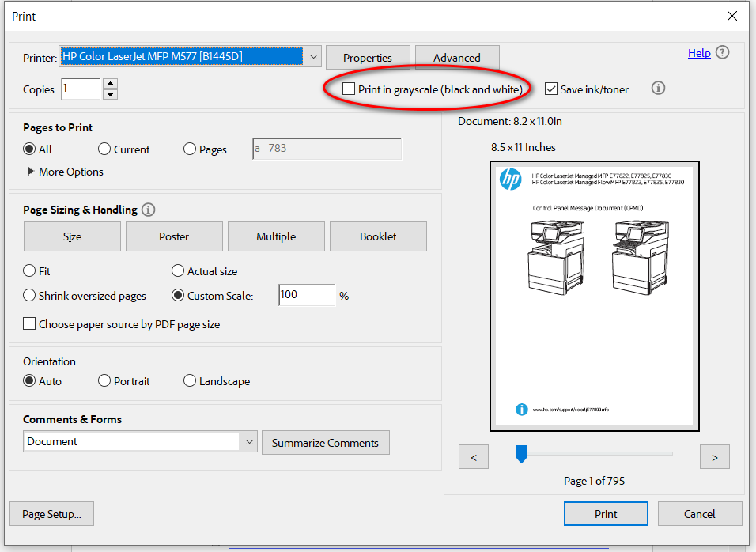Open the Help link
Screen dimensions: 756x552
699,53
